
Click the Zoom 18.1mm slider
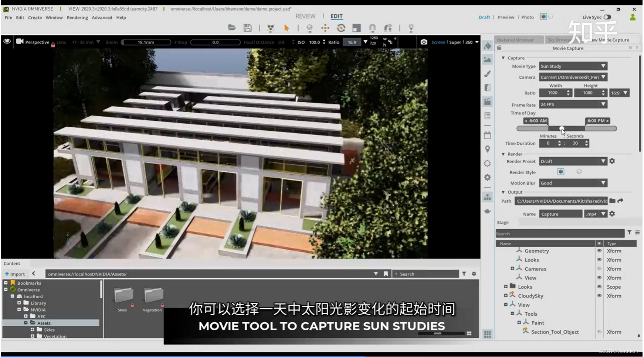(x=146, y=42)
